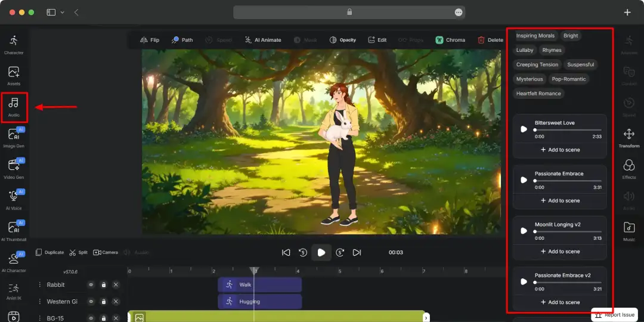This screenshot has height=322, width=644.
Task: Open the AI Voice tool
Action: click(14, 200)
